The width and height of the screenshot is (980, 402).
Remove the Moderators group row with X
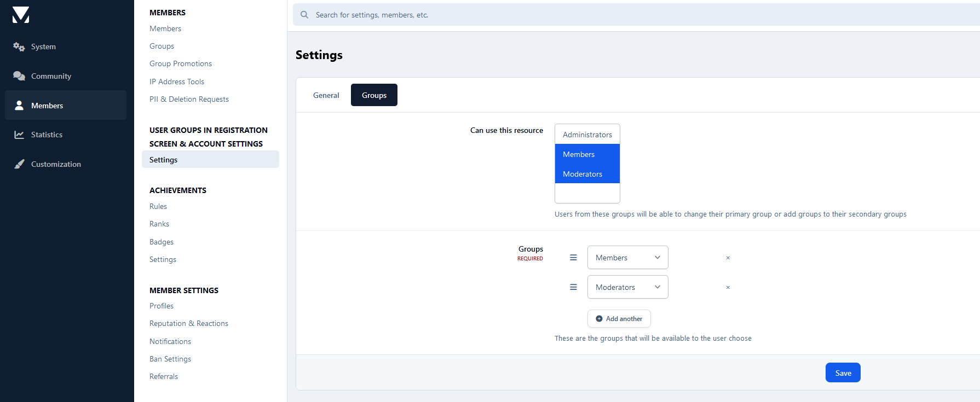point(728,287)
